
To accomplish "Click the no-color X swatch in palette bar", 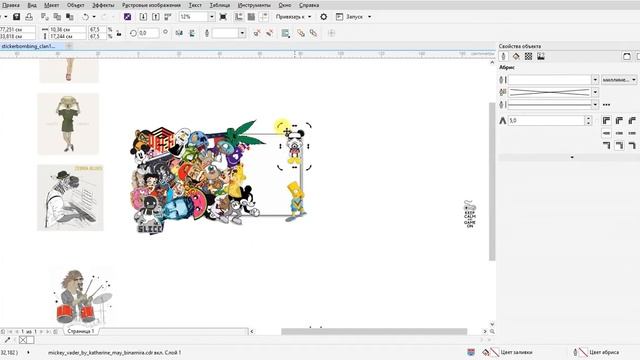I will (x=23, y=340).
